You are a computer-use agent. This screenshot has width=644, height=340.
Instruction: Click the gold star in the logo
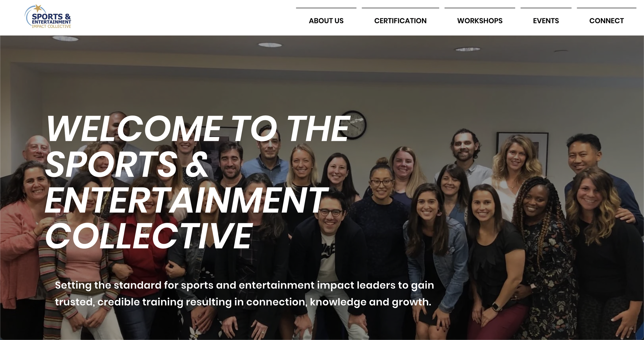(38, 8)
